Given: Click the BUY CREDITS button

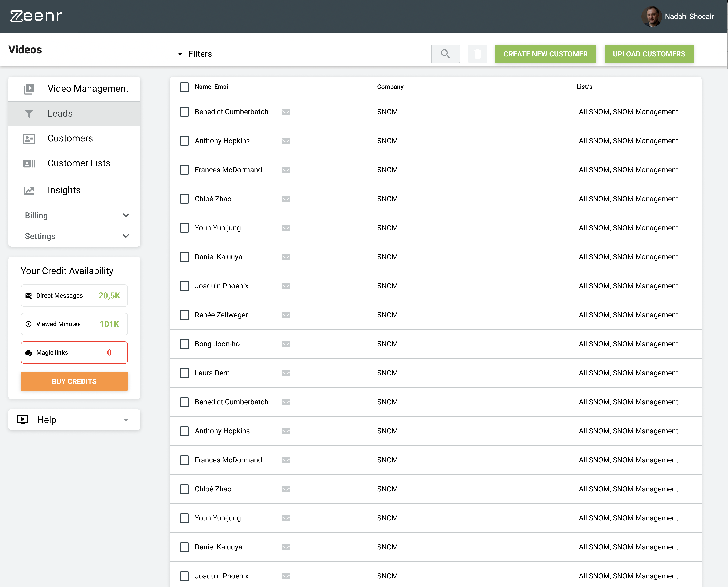Looking at the screenshot, I should click(x=74, y=381).
